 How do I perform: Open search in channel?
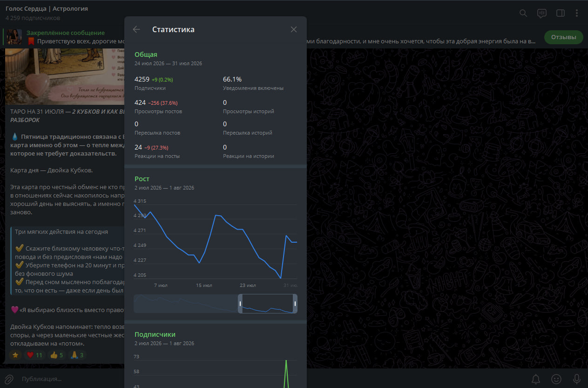pos(523,13)
